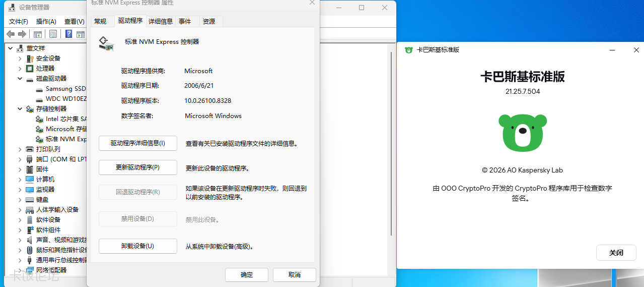
Task: Select the 网络适配器 network icon
Action: (30, 270)
